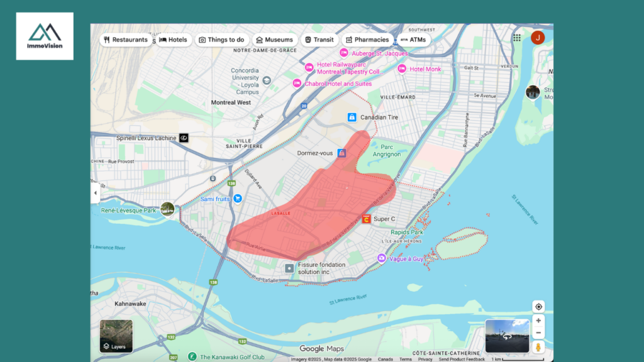
Task: Select the Super C grocery marker
Action: click(366, 219)
